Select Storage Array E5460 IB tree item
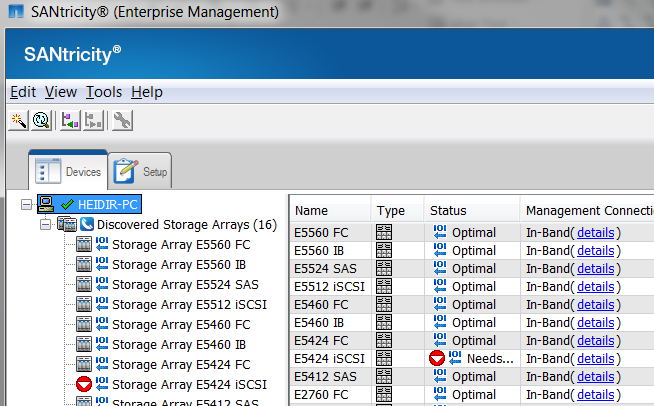654x406 pixels. tap(179, 345)
